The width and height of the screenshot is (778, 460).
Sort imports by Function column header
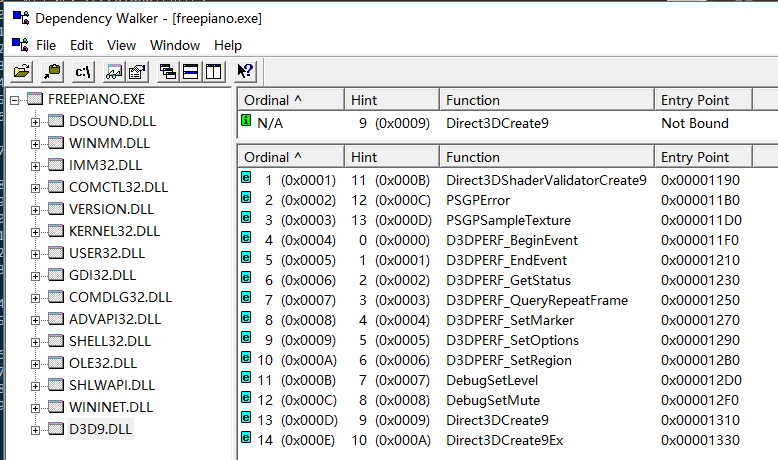click(547, 100)
